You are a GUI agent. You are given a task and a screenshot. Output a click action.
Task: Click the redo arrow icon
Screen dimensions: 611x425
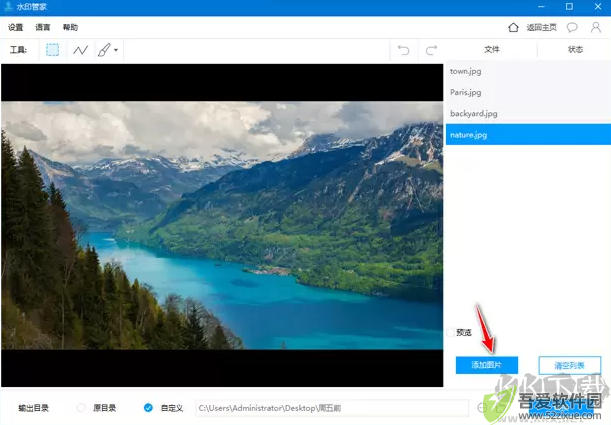(x=431, y=50)
